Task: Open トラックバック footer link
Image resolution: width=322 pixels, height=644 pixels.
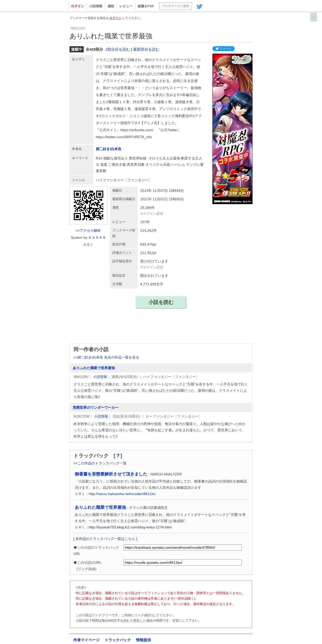Action: coord(118,640)
